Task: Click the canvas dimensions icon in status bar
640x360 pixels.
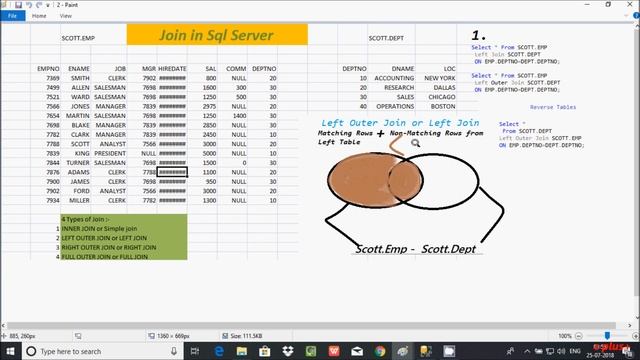Action: pos(151,336)
